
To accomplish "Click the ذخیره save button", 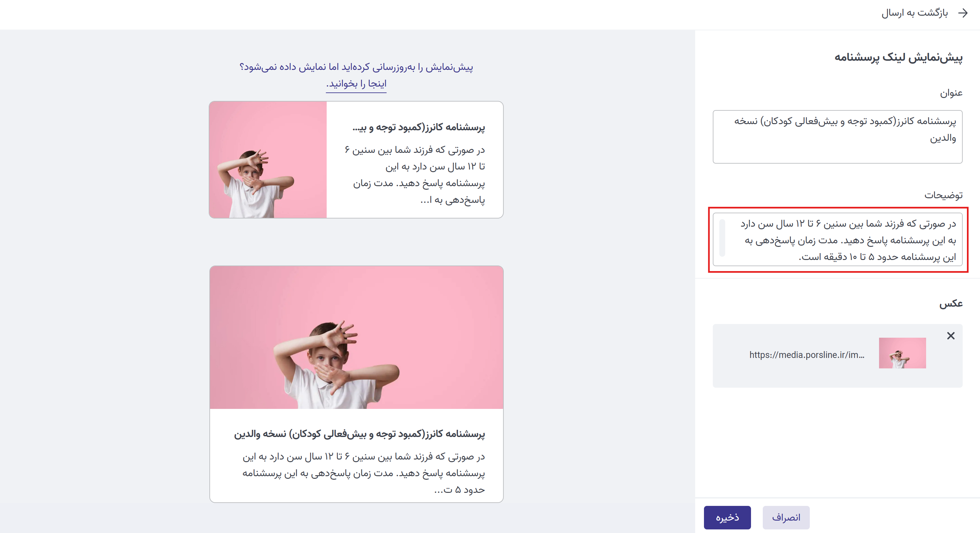I will [x=727, y=517].
